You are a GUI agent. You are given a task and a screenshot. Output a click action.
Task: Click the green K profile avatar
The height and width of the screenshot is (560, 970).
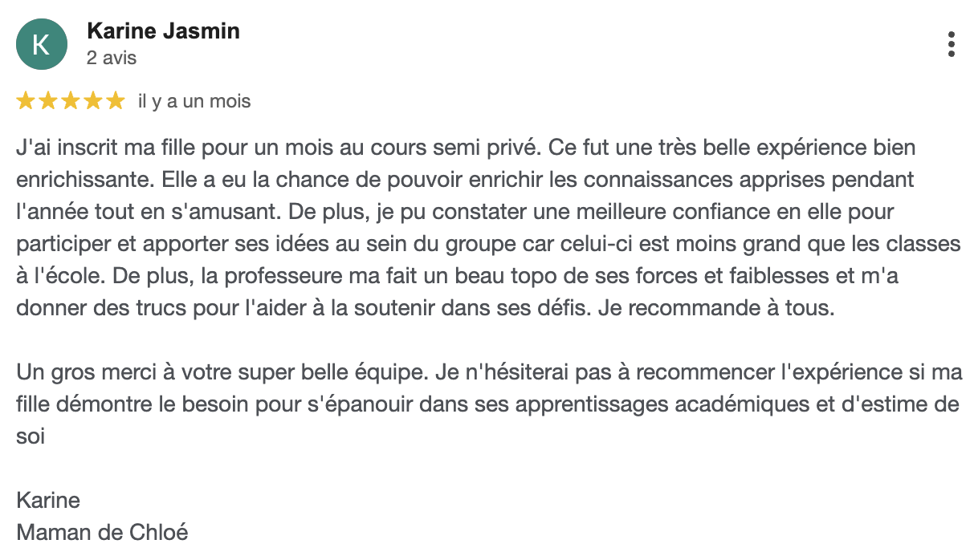point(42,43)
